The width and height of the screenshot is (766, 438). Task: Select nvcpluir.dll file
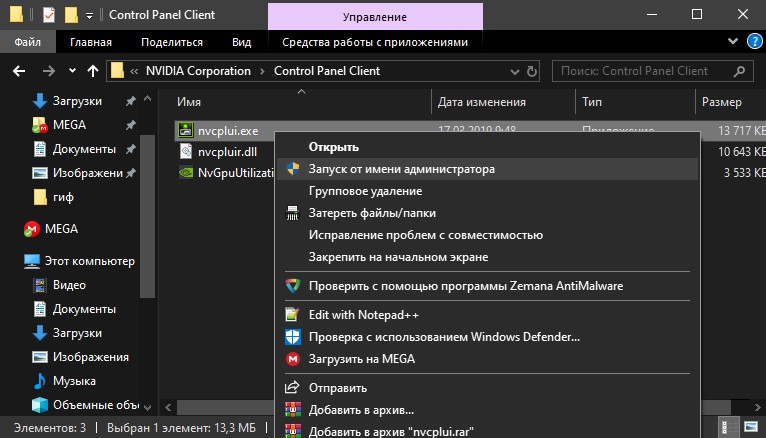point(227,152)
